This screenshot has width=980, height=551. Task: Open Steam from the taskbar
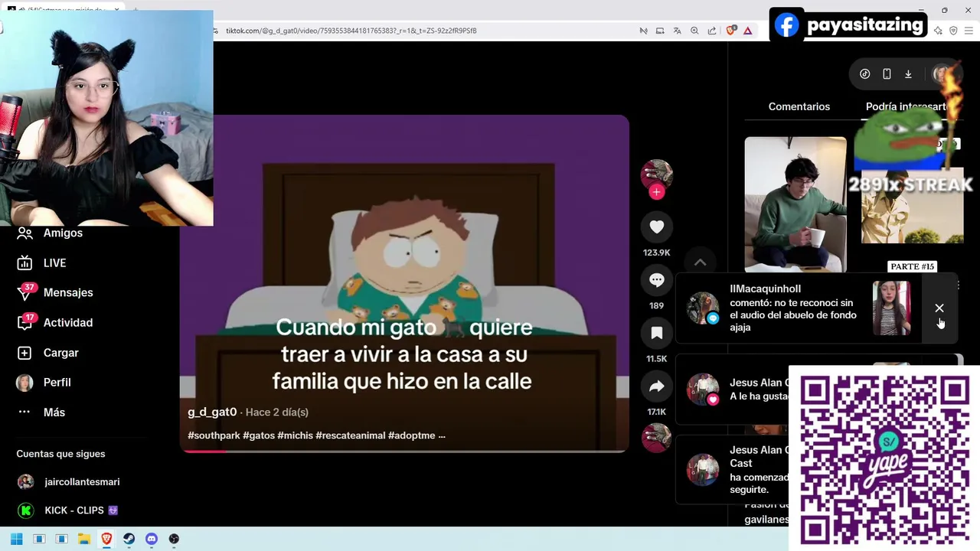coord(129,539)
